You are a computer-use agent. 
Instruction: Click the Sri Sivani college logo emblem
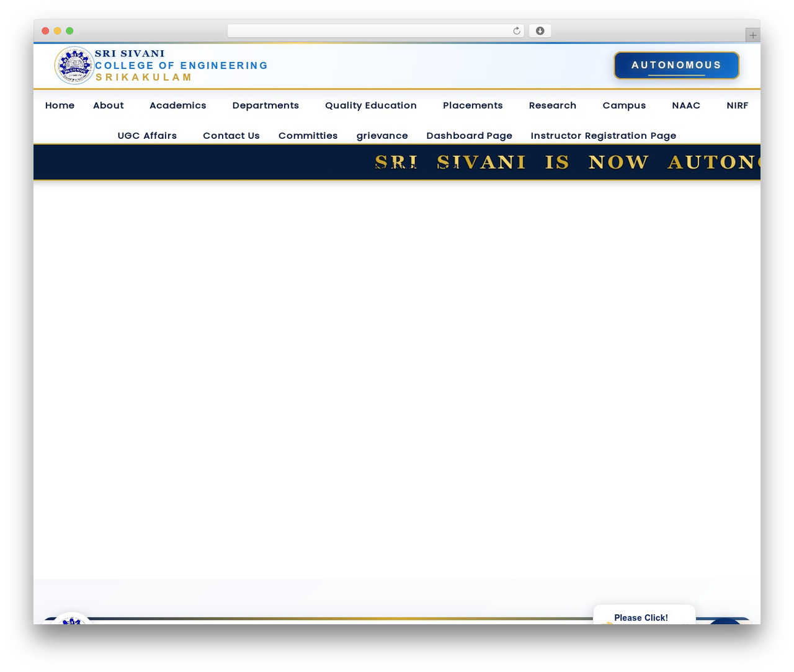(x=74, y=65)
